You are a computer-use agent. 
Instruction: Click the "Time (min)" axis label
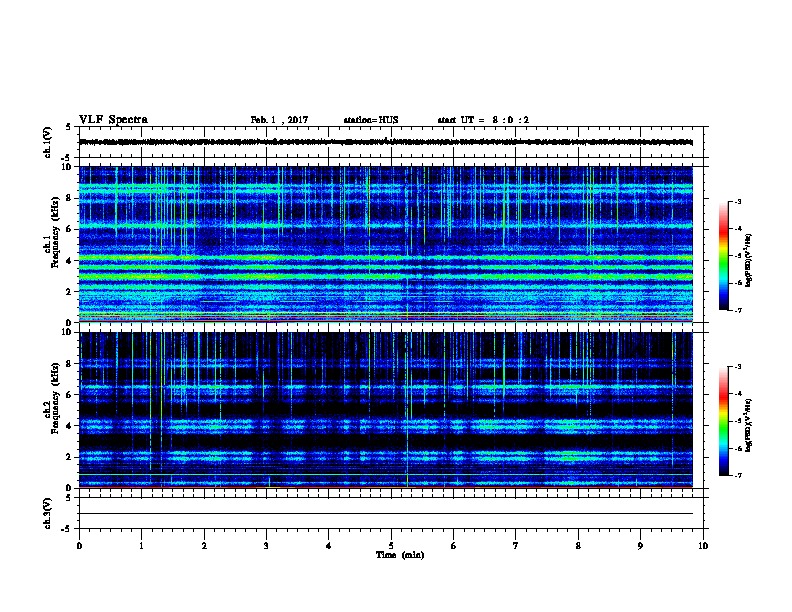click(x=400, y=555)
